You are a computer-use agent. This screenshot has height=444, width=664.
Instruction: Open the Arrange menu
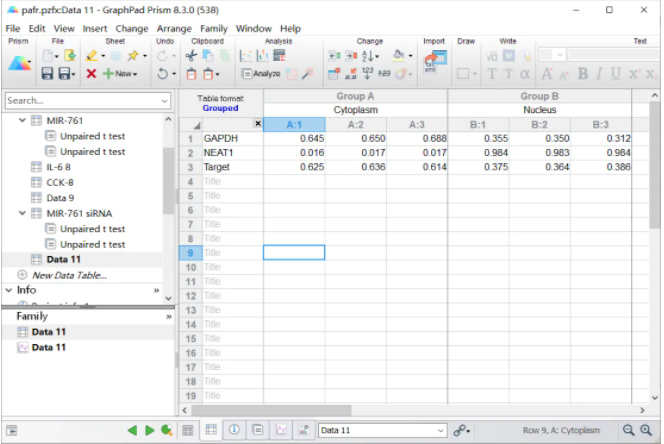pyautogui.click(x=174, y=28)
